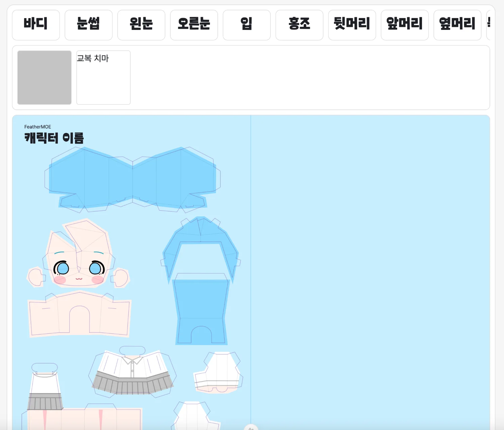Switch to the 앞머리 tab
The height and width of the screenshot is (430, 504).
pyautogui.click(x=405, y=25)
